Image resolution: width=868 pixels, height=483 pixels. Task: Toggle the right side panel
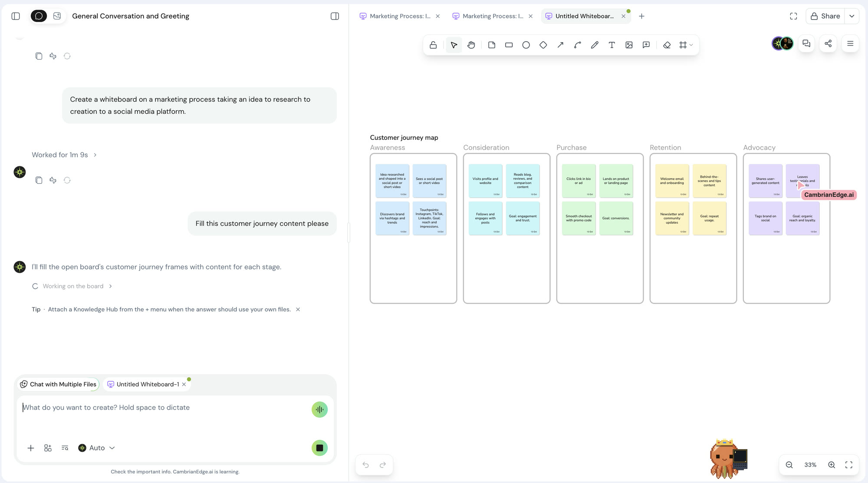pos(335,16)
